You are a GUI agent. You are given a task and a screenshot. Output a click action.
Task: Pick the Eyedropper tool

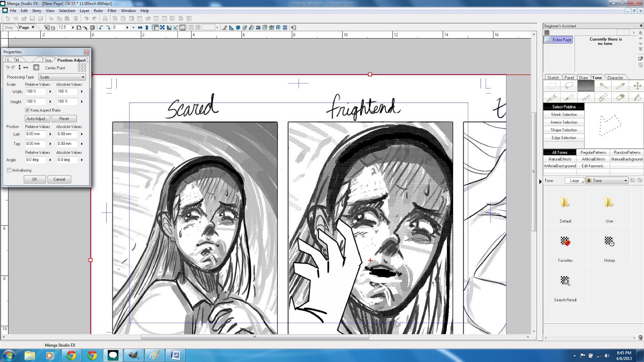[x=620, y=86]
